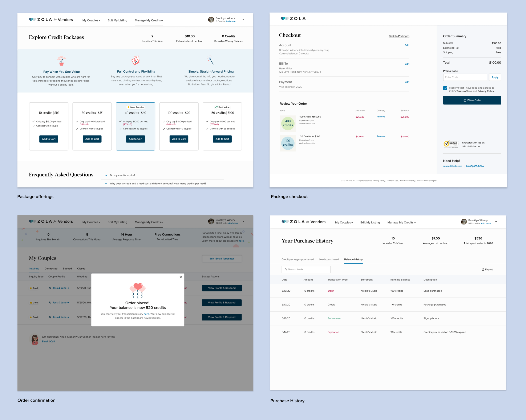The image size is (526, 420).
Task: Click the heart balloons illustration in popup
Action: pyautogui.click(x=138, y=290)
